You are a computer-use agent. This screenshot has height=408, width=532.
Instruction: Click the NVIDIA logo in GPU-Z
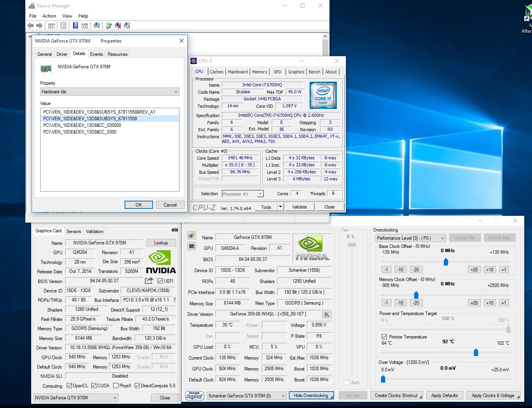(x=160, y=262)
